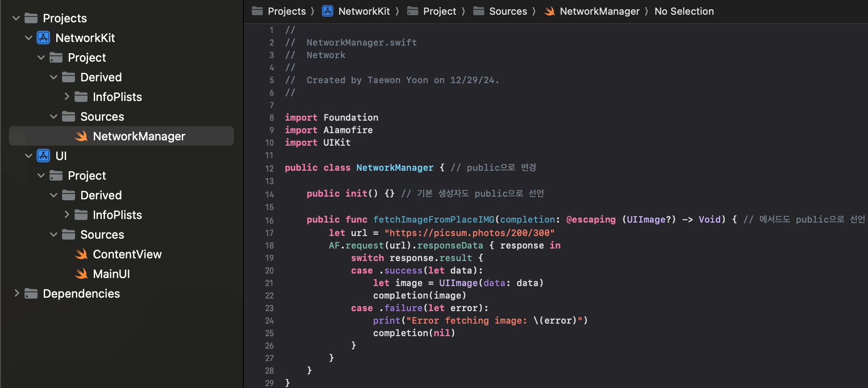Screen dimensions: 868x388
Task: Click the Project folder icon under NetworkKit
Action: click(x=56, y=58)
